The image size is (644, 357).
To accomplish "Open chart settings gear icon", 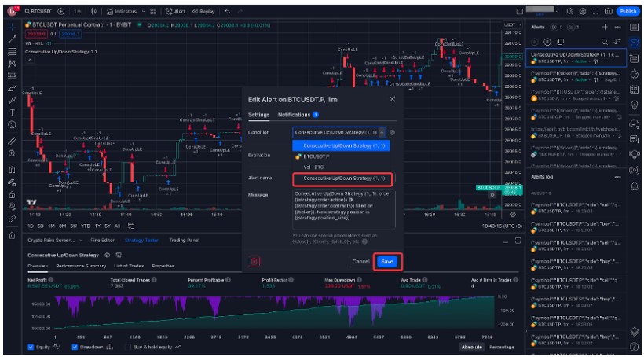I will [x=583, y=12].
